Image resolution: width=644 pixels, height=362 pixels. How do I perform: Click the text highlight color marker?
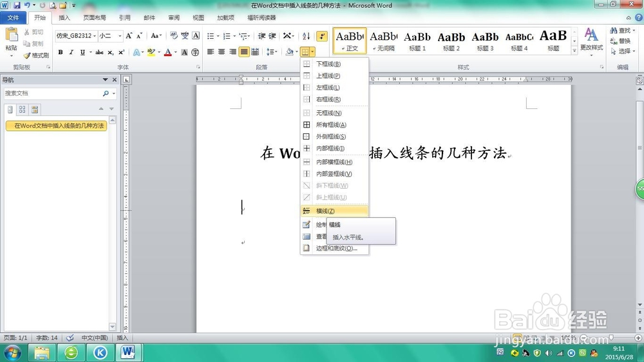151,52
